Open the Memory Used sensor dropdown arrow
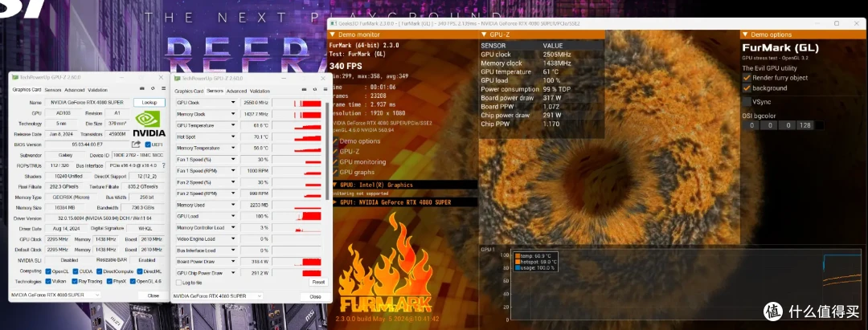This screenshot has width=868, height=330. tap(233, 205)
